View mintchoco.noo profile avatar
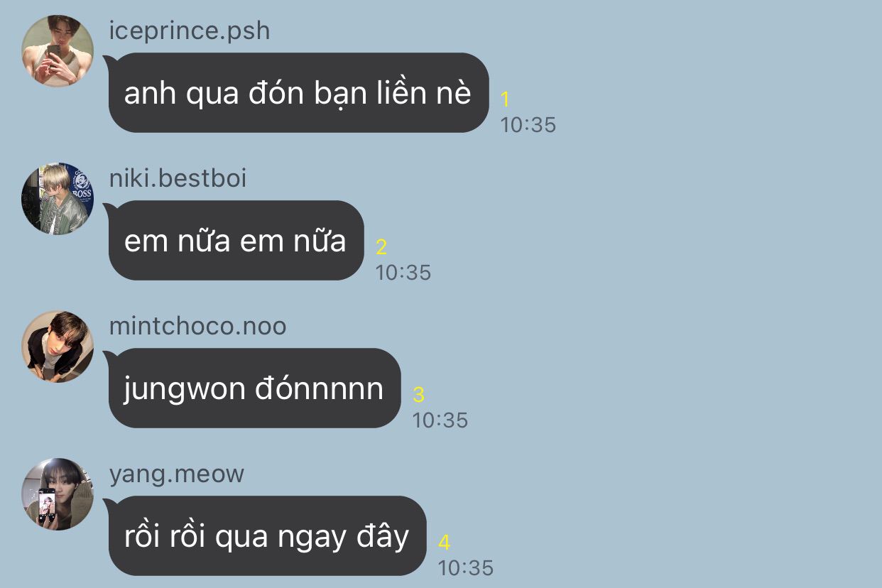Image resolution: width=882 pixels, height=588 pixels. coord(58,347)
